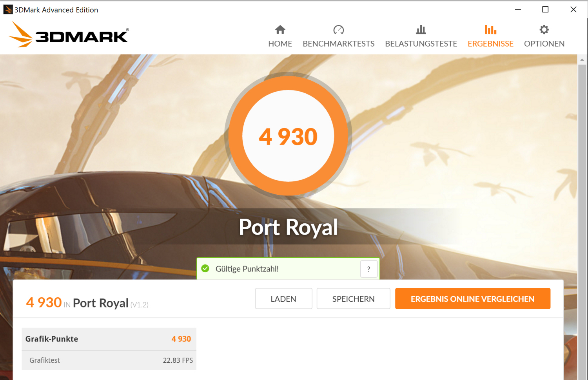The width and height of the screenshot is (588, 380).
Task: Click ERGEBNIS ONLINE VERGLEICHEN button
Action: [x=473, y=299]
